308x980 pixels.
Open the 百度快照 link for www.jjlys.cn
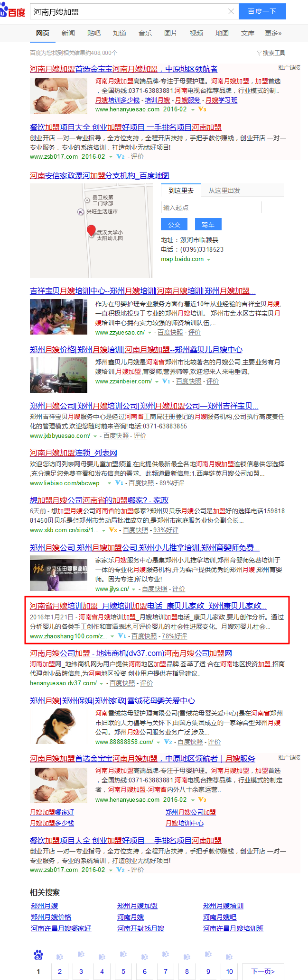point(154,589)
